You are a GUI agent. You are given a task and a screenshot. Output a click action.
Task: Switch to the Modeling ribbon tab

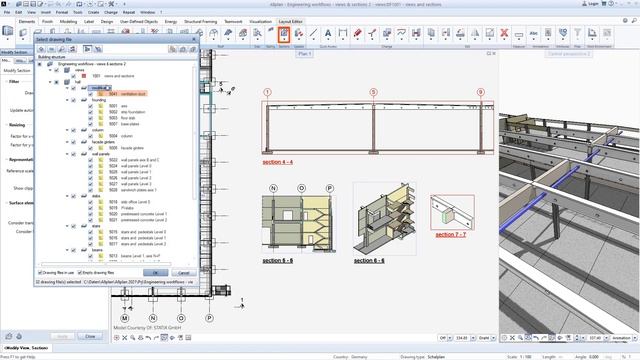[x=68, y=22]
